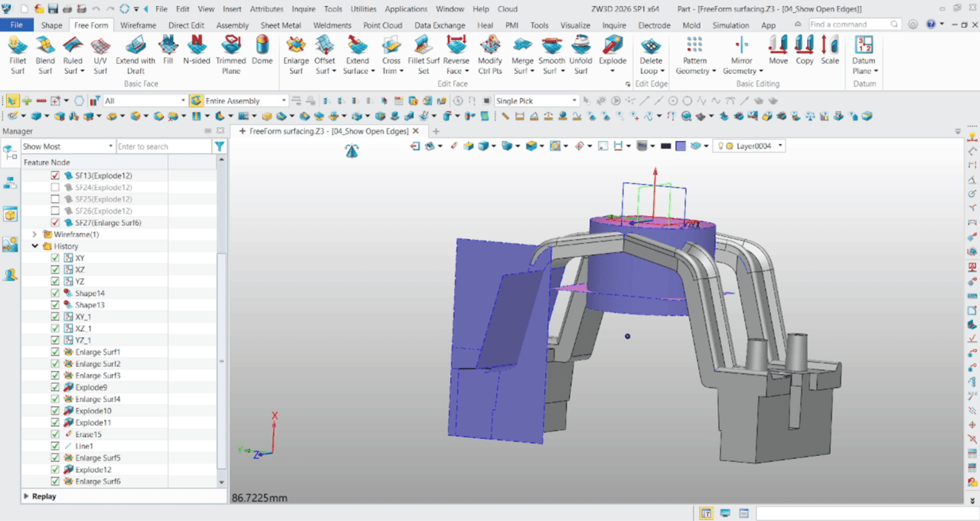Enable the SF24(Explode12) checkbox
980x521 pixels.
tap(54, 187)
